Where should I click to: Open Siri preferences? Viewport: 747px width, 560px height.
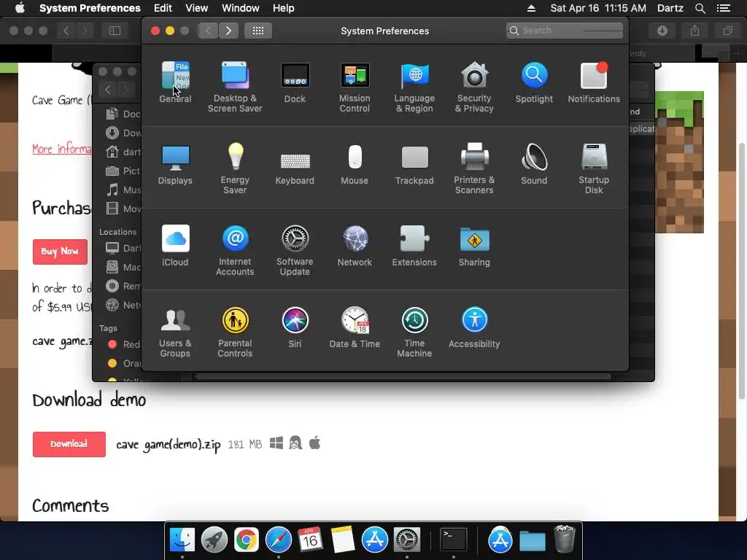(x=295, y=327)
